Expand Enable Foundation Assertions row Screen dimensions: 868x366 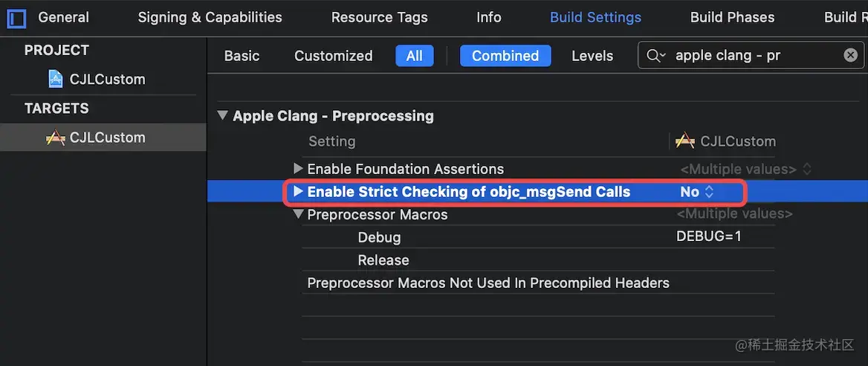298,169
